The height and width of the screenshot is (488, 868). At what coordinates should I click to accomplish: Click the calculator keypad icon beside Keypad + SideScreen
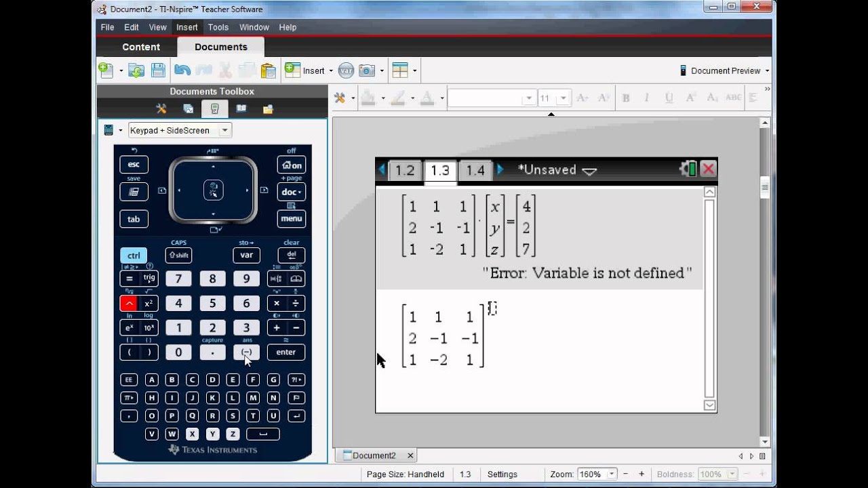click(x=108, y=130)
